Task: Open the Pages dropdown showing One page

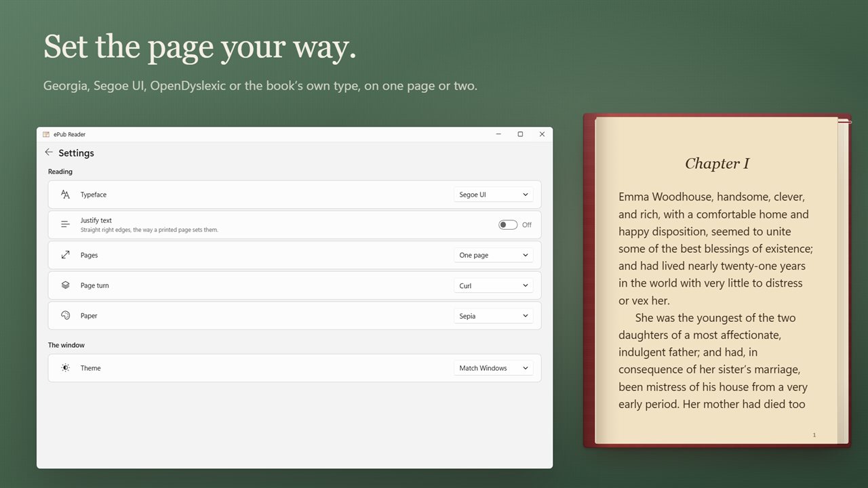Action: click(x=493, y=256)
